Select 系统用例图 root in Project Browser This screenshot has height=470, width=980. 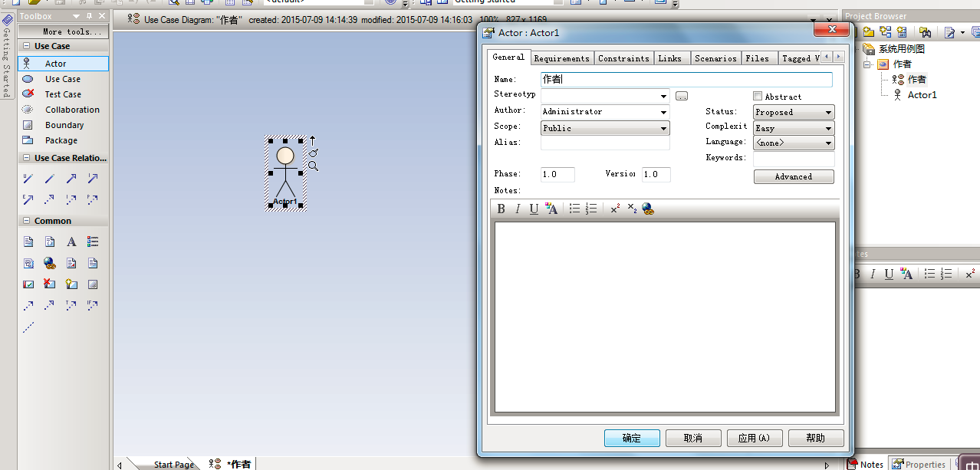pyautogui.click(x=902, y=49)
